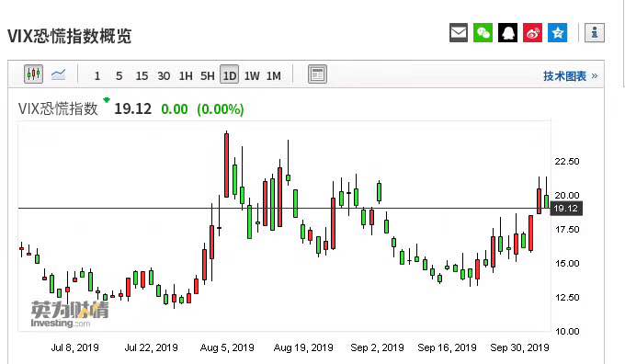625x364 pixels.
Task: Choose the 30 minute interval
Action: coord(164,75)
